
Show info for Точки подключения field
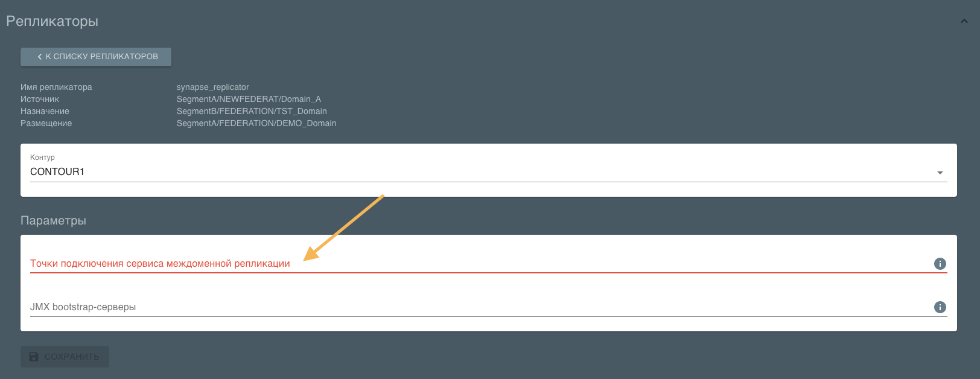tap(940, 264)
